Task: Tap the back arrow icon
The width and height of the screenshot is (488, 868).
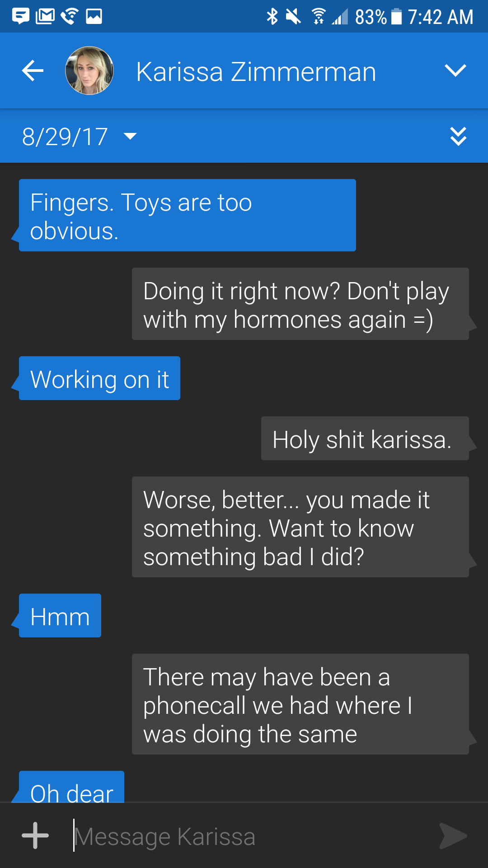Action: point(33,71)
